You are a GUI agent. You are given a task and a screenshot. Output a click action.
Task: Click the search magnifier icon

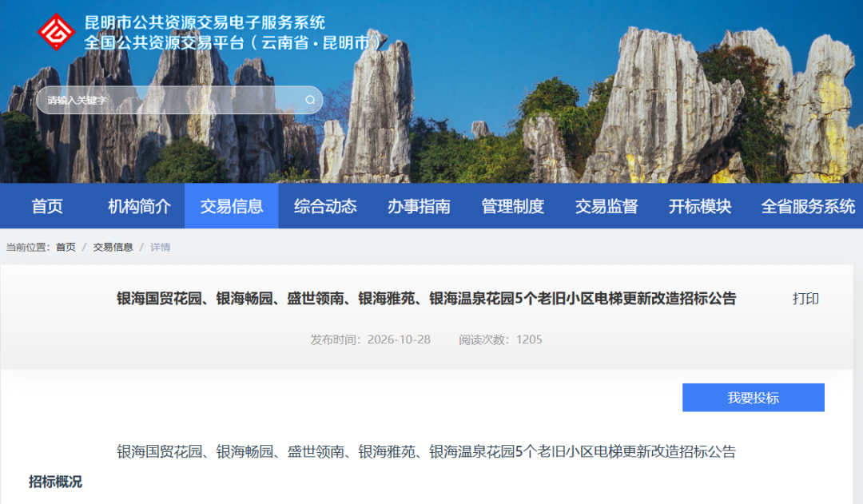pos(310,100)
